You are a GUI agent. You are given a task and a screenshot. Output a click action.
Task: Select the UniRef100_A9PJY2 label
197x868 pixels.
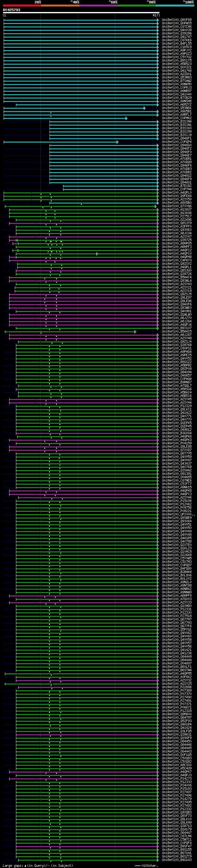[177, 50]
